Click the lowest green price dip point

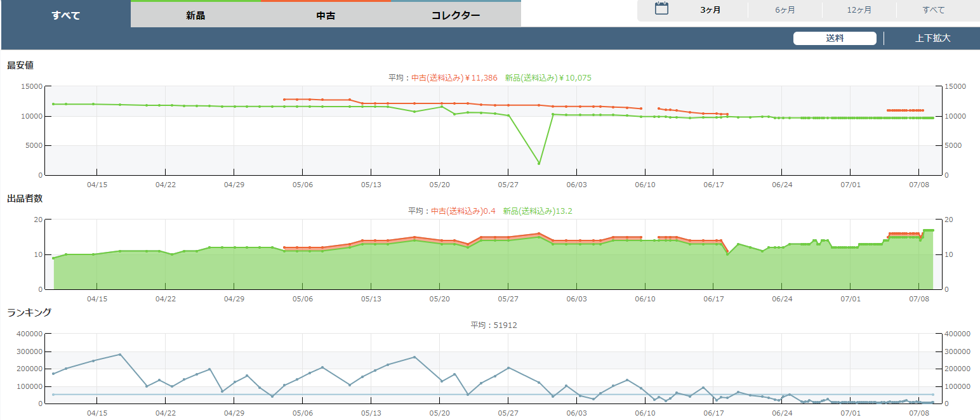(539, 164)
